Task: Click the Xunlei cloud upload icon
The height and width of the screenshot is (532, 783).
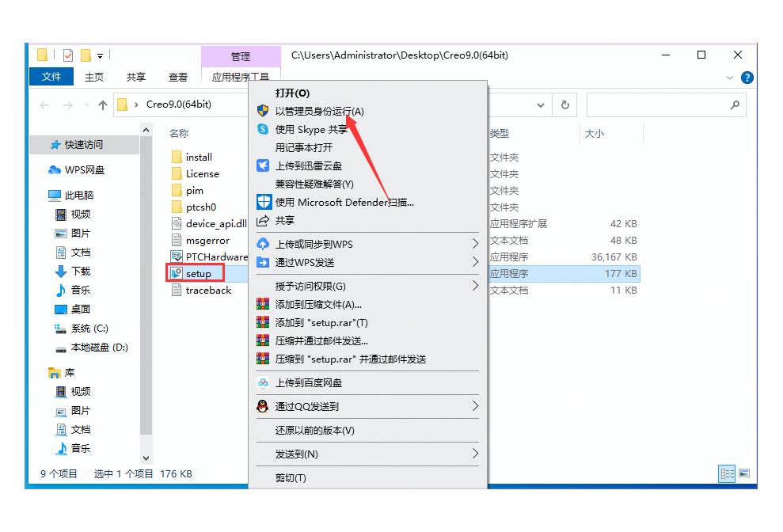Action: [263, 166]
